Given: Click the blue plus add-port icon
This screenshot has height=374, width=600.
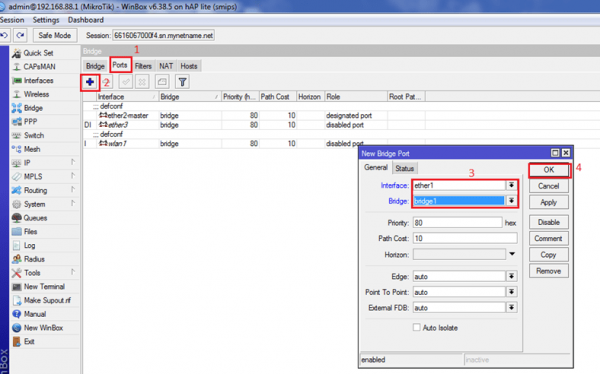Looking at the screenshot, I should [90, 82].
